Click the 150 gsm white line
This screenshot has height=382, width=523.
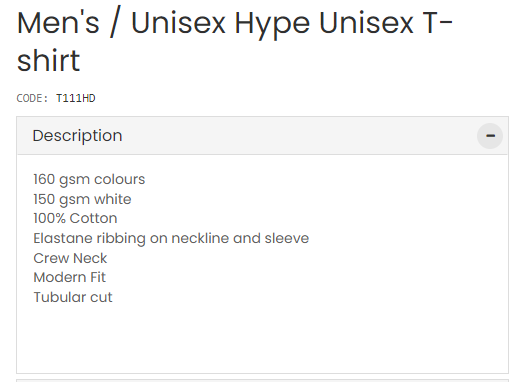pyautogui.click(x=82, y=199)
